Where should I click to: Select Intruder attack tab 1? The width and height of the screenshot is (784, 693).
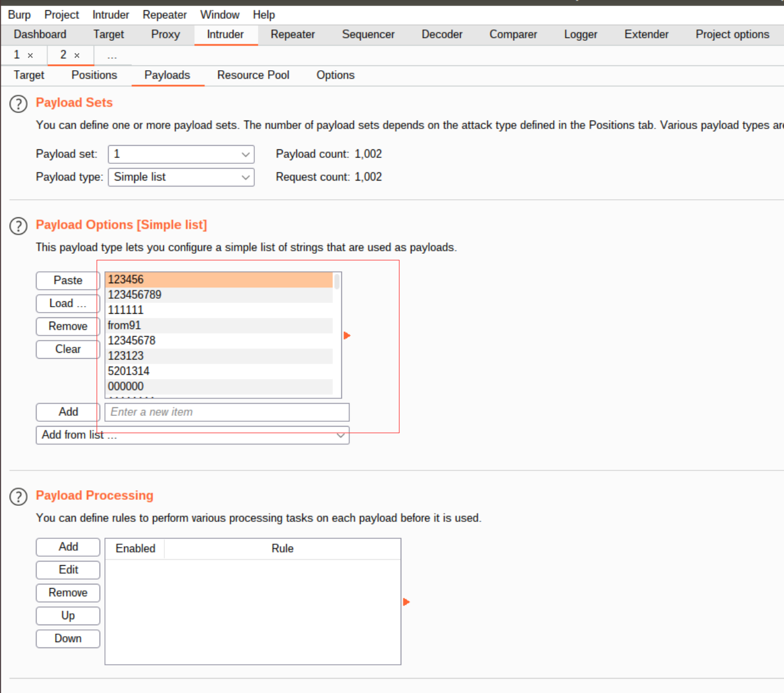[17, 55]
